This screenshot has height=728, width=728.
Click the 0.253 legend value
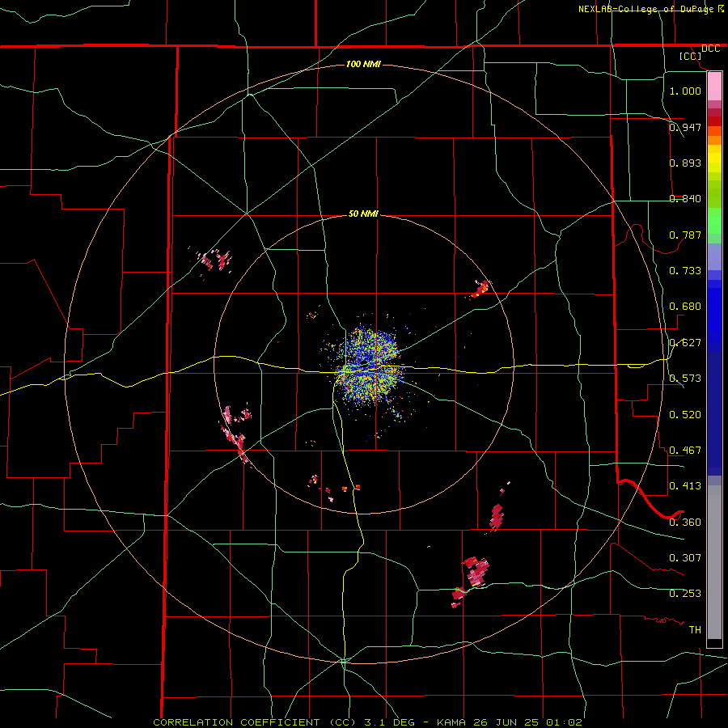(685, 594)
